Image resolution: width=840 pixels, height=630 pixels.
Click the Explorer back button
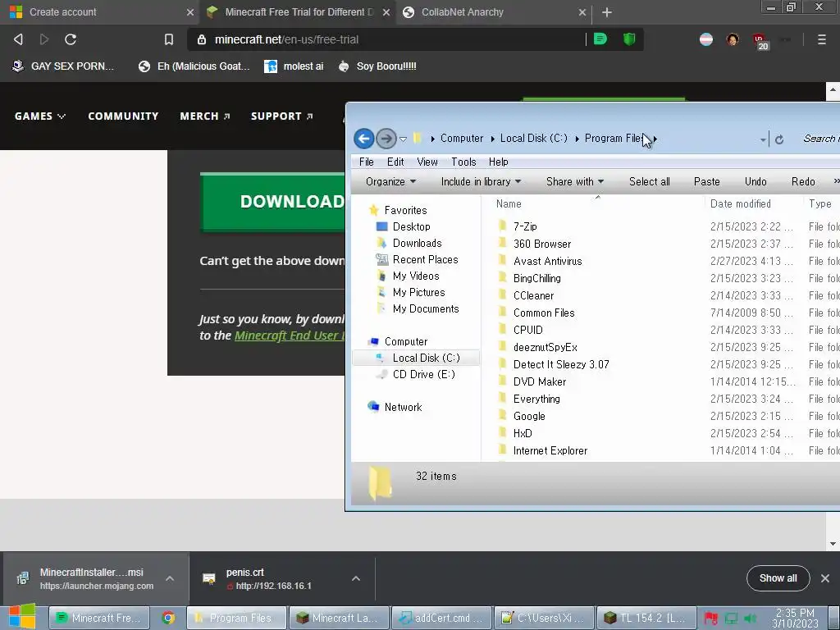(363, 139)
